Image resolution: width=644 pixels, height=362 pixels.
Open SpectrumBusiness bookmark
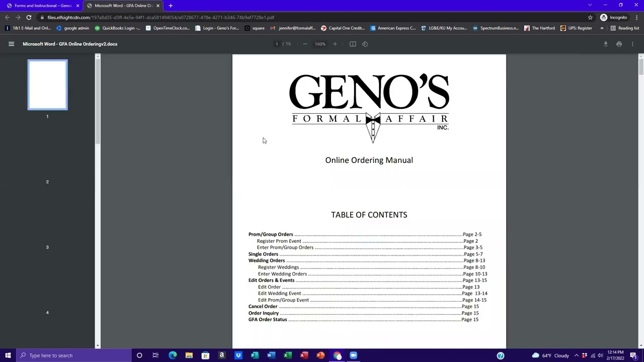point(496,28)
